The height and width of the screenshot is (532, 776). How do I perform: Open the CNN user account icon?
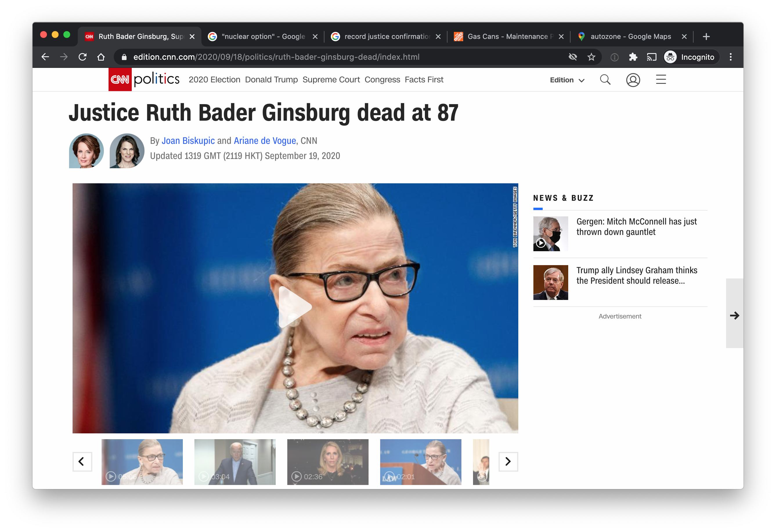633,80
